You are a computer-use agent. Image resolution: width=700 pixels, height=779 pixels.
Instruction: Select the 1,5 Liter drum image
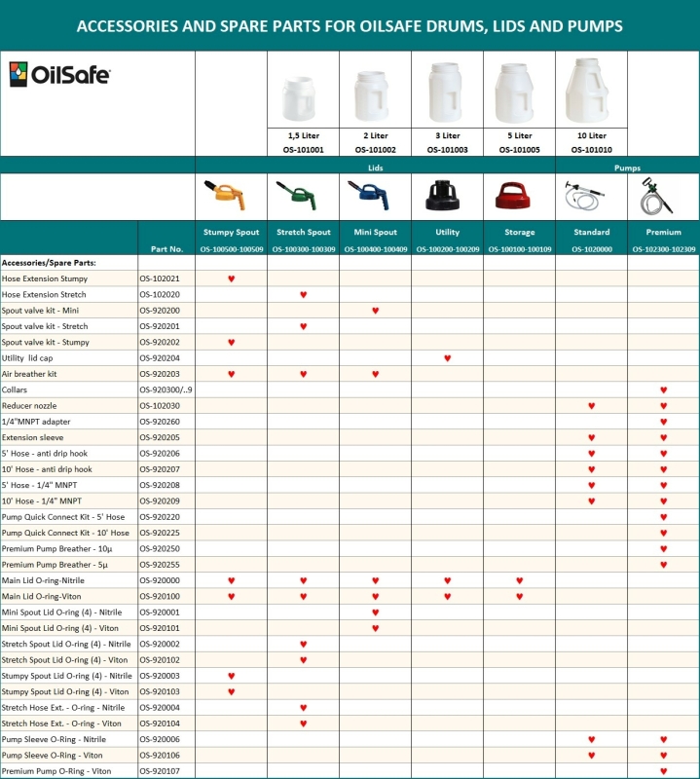pos(303,97)
